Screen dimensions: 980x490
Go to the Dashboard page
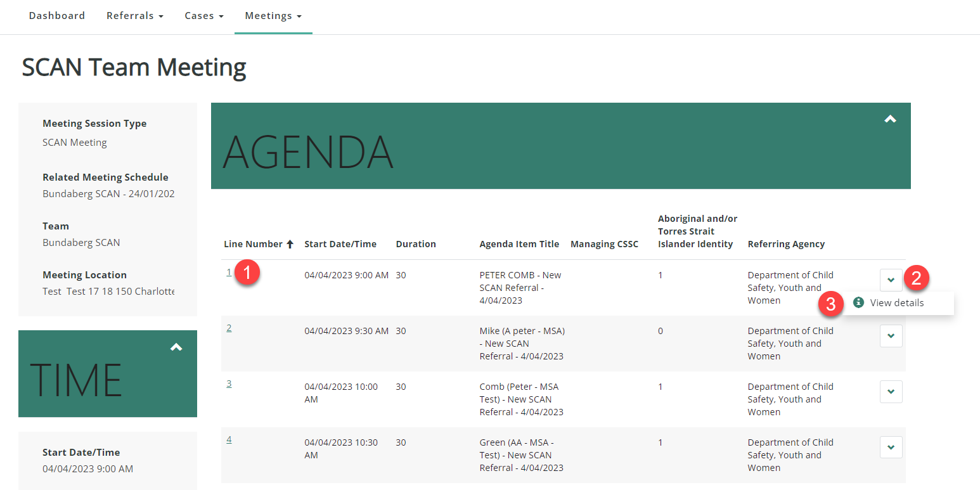tap(57, 16)
